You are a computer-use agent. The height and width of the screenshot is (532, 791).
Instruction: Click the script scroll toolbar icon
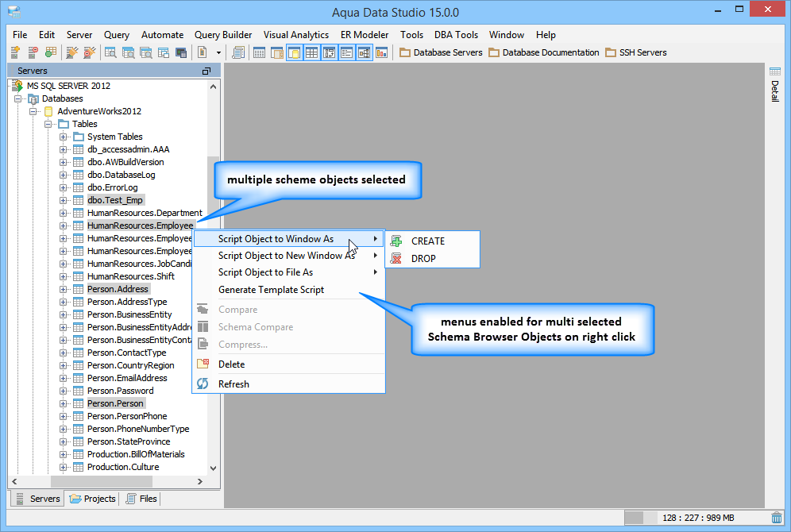coord(238,52)
